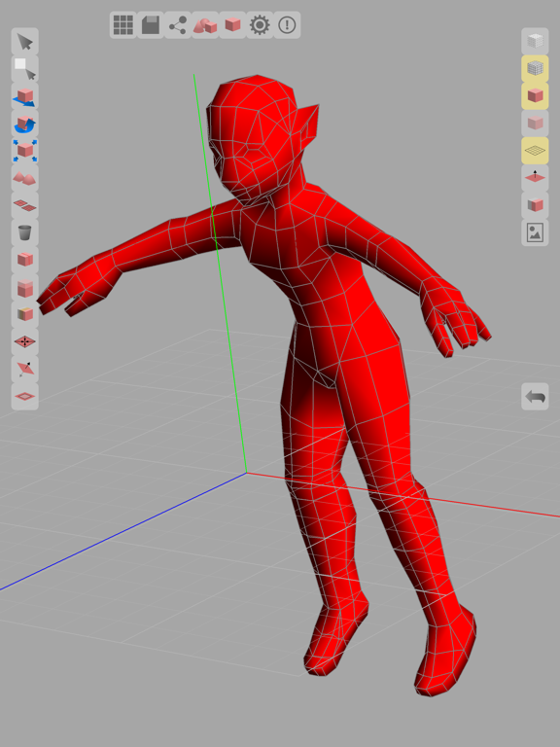Pick the cube with colored side face tool
560x747 pixels.
24,314
